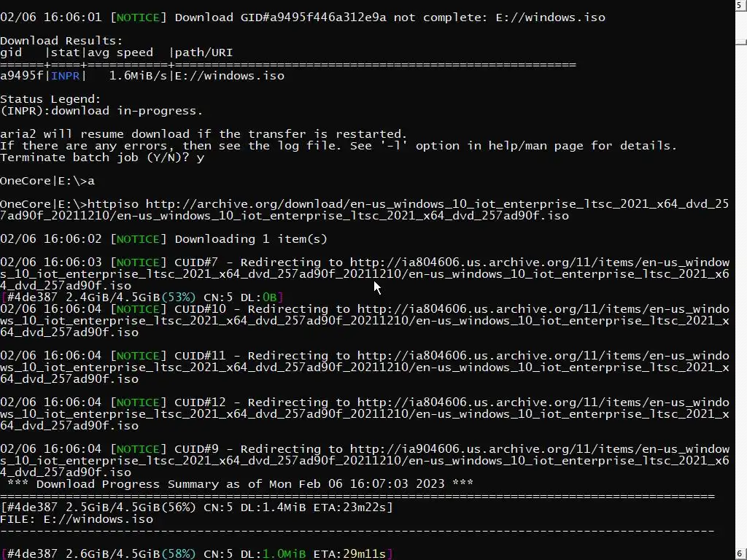Click the 'Download Progress Summary' timestamp line

(x=241, y=484)
